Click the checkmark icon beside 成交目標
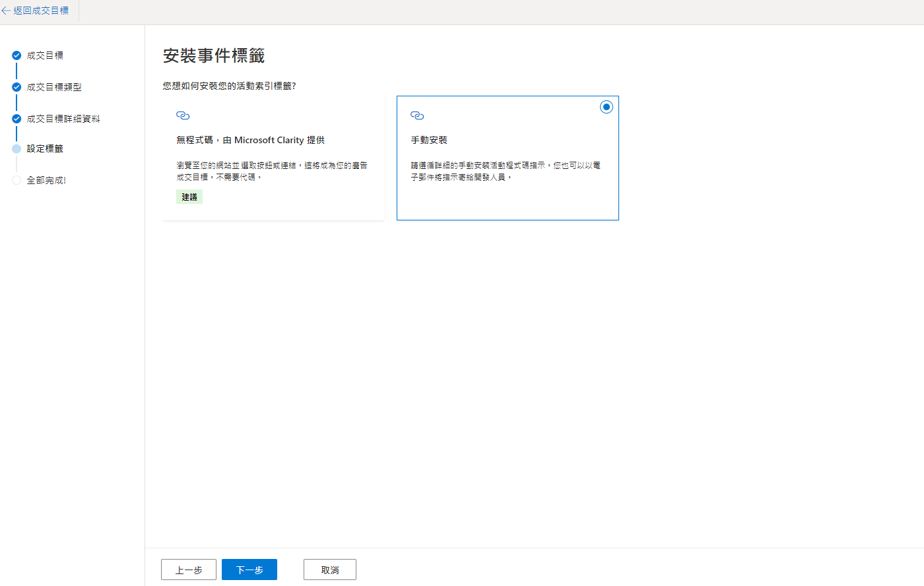 pyautogui.click(x=16, y=55)
